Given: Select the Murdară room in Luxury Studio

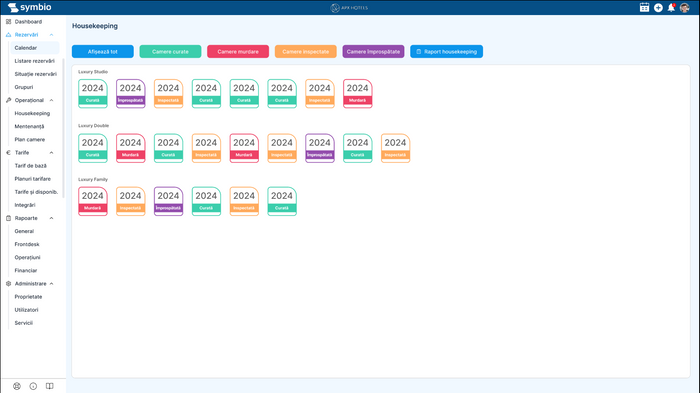Looking at the screenshot, I should pos(358,93).
